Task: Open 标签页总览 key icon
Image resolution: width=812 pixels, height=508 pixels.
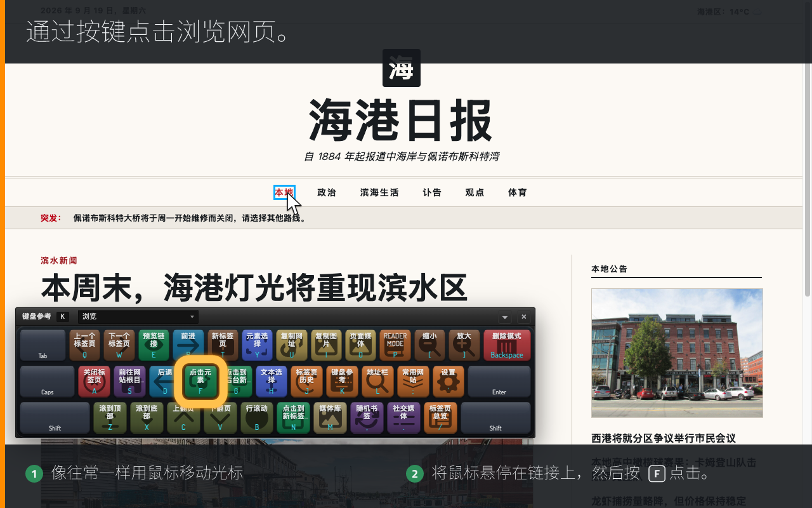Action: 440,418
